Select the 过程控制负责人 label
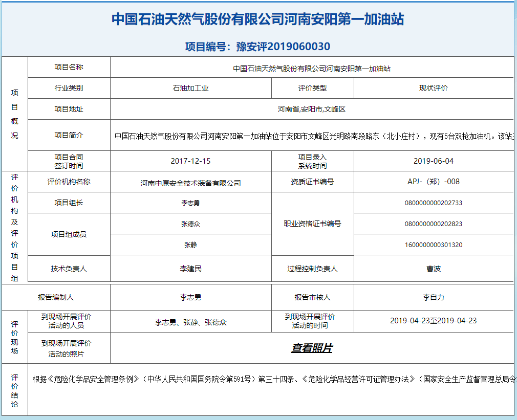The image size is (517, 420). click(313, 269)
